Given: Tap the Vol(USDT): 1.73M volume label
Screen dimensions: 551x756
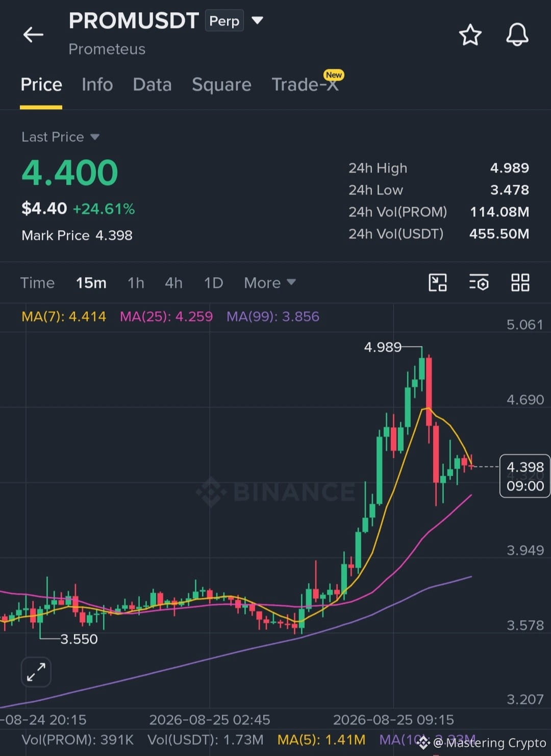Looking at the screenshot, I should (x=206, y=740).
